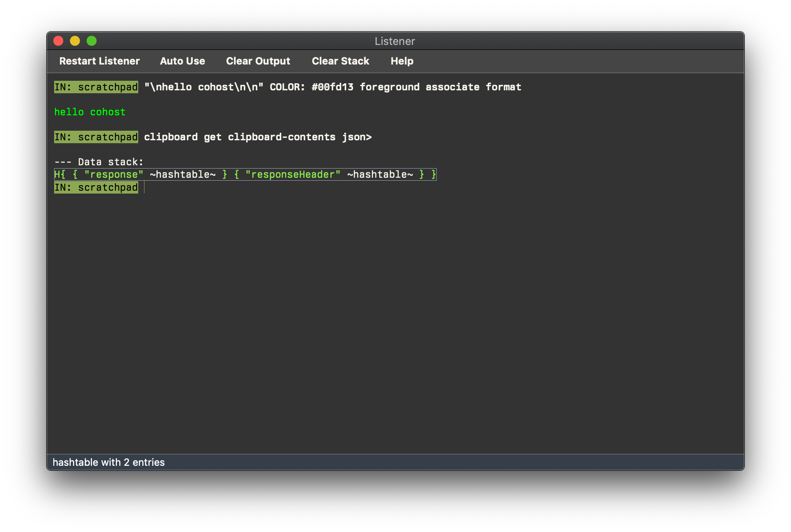
Task: Click the "response" key in the hashtable
Action: 114,174
